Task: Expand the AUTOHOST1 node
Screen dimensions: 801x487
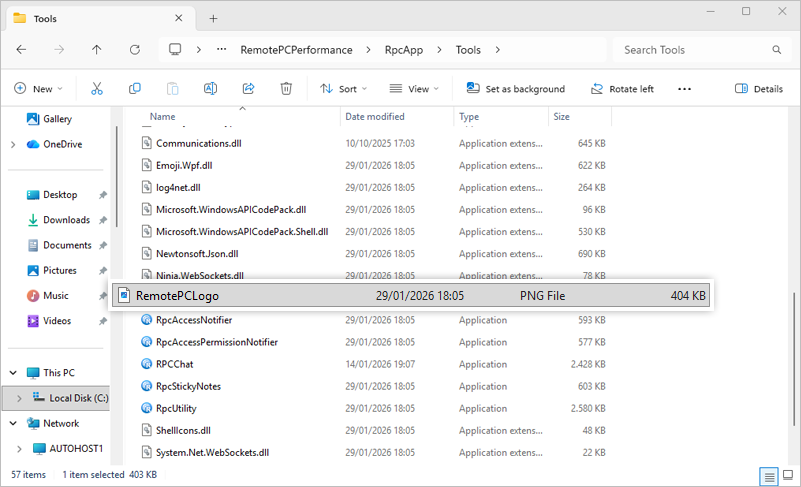Action: click(19, 449)
